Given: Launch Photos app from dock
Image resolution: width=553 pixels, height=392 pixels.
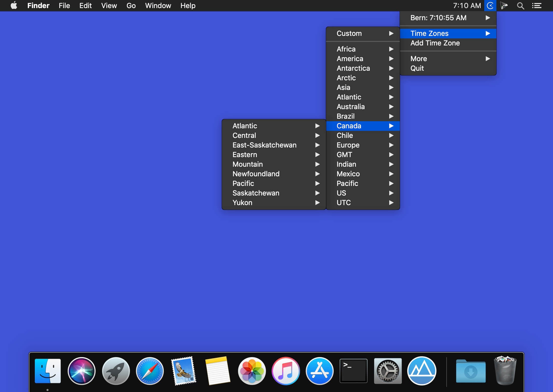Looking at the screenshot, I should tap(252, 371).
